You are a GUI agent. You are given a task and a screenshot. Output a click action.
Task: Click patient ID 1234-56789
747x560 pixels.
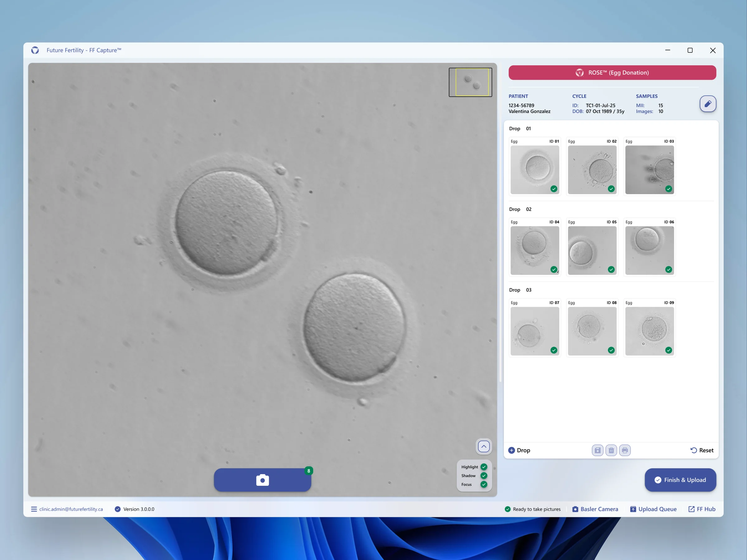pos(521,105)
